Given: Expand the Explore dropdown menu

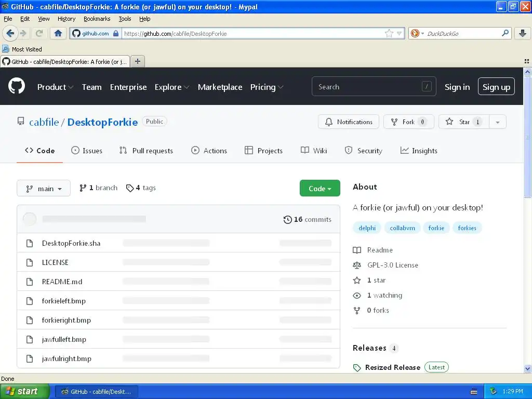Looking at the screenshot, I should coord(171,87).
